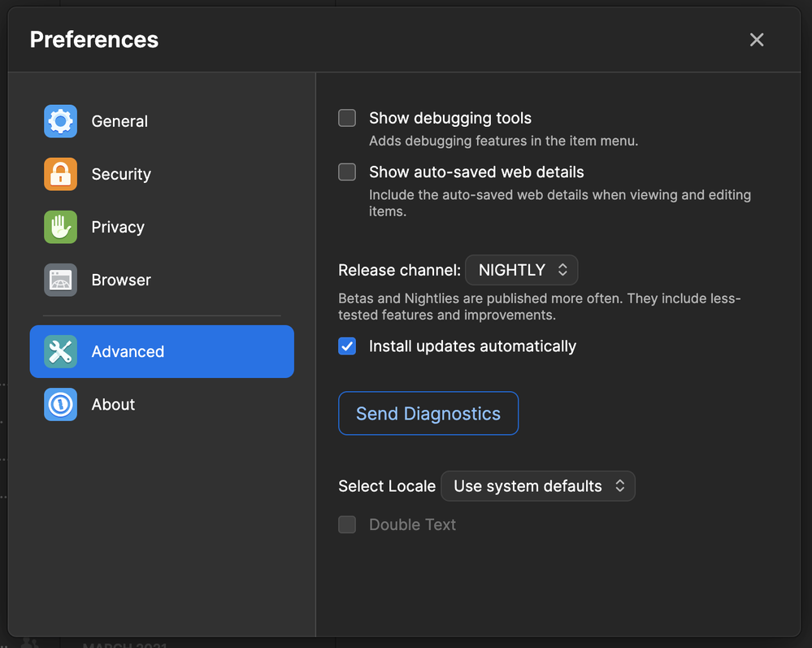Toggle the Double Text checkbox

[347, 524]
